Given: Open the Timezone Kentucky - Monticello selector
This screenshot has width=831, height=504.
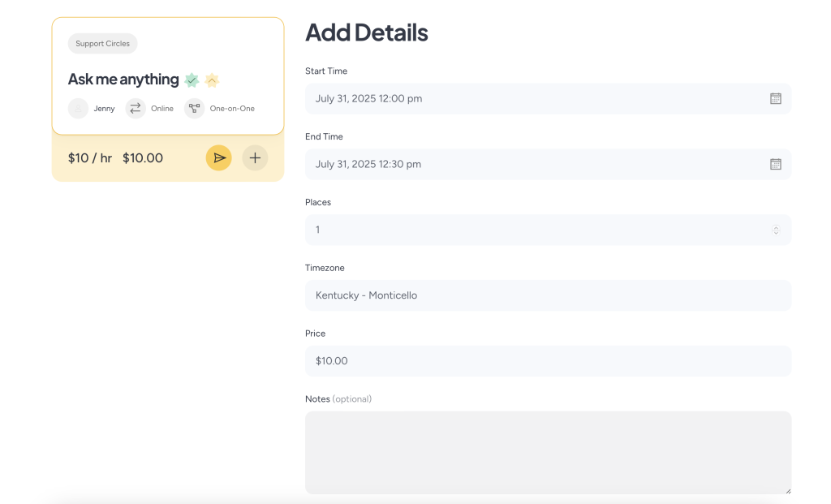Looking at the screenshot, I should click(548, 295).
